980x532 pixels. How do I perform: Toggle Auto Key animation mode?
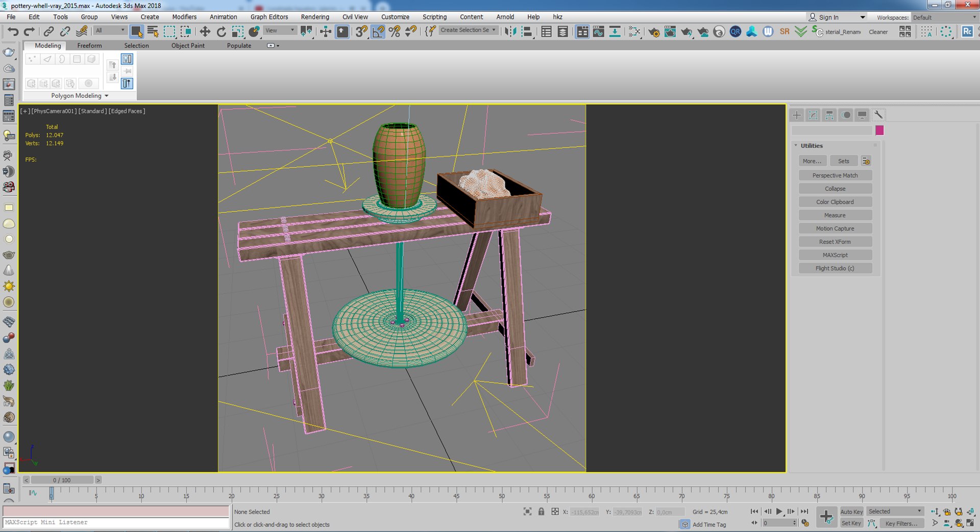[851, 512]
